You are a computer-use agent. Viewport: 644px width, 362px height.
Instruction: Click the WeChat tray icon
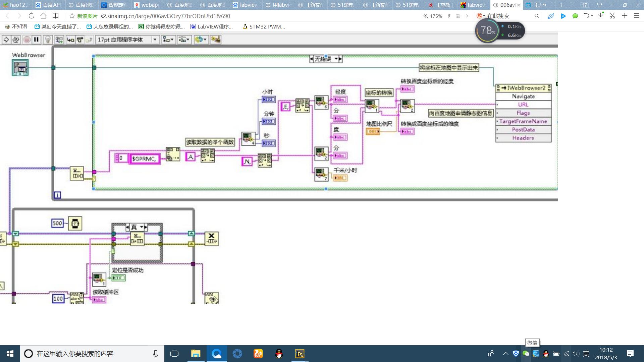[x=526, y=354]
